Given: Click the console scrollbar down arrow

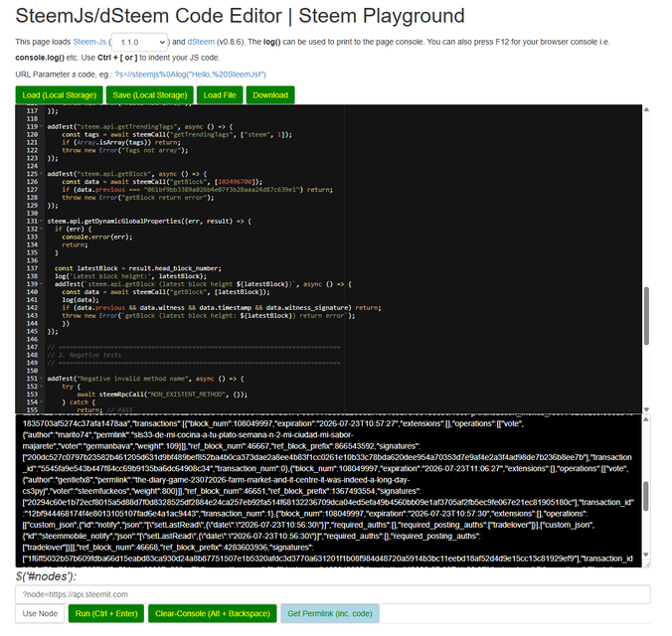Looking at the screenshot, I should (x=646, y=555).
